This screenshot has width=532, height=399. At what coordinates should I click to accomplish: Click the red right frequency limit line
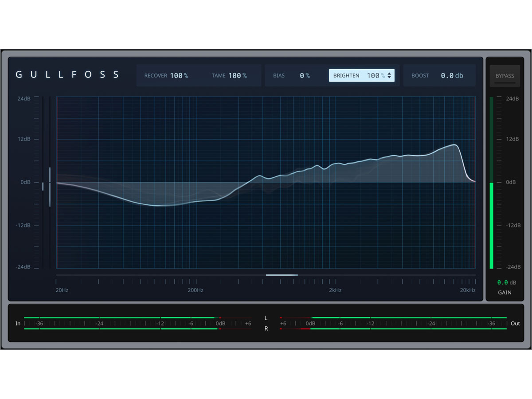click(475, 182)
